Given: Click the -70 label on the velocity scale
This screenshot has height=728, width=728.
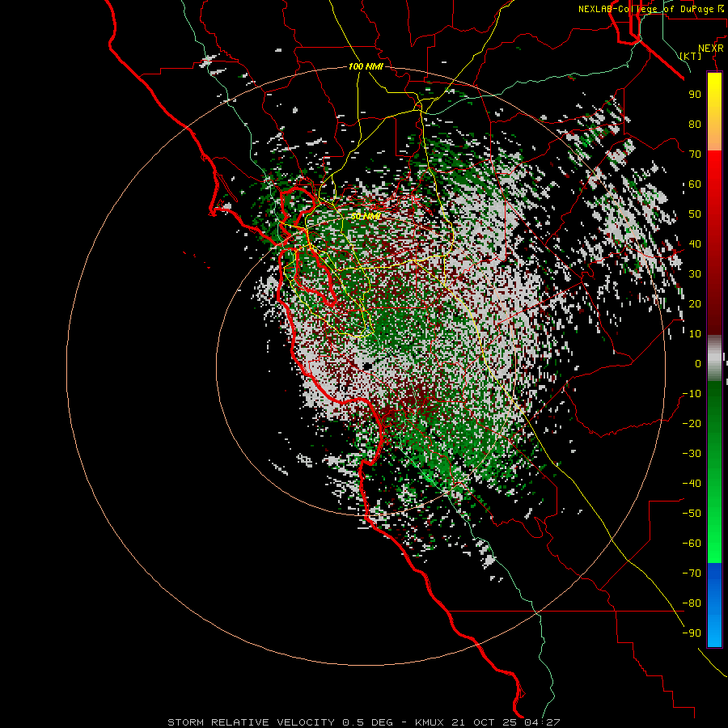Looking at the screenshot, I should [692, 574].
